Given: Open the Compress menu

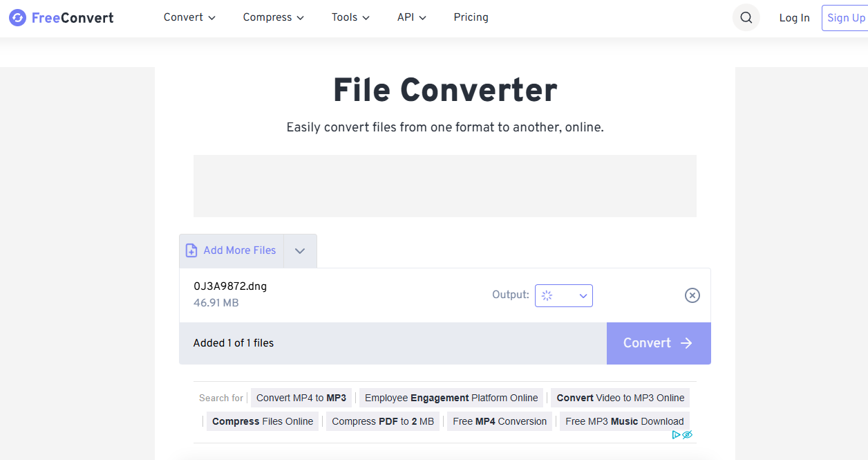Looking at the screenshot, I should click(274, 17).
